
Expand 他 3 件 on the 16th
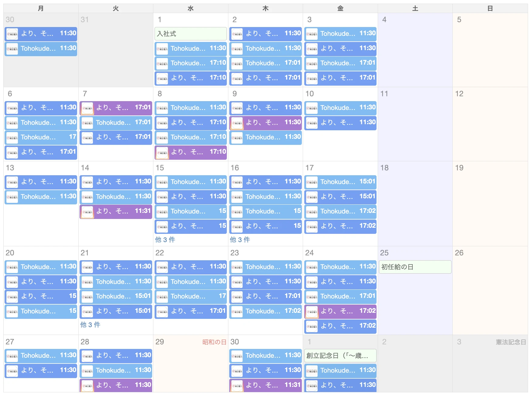point(240,240)
